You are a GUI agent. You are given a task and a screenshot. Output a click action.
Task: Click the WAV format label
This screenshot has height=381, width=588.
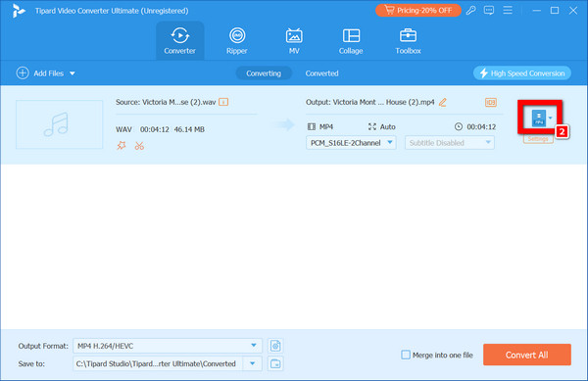pos(123,129)
